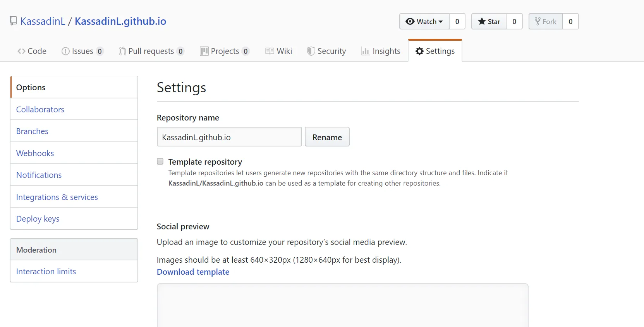Select Deploy keys in the sidebar
This screenshot has width=644, height=327.
38,219
